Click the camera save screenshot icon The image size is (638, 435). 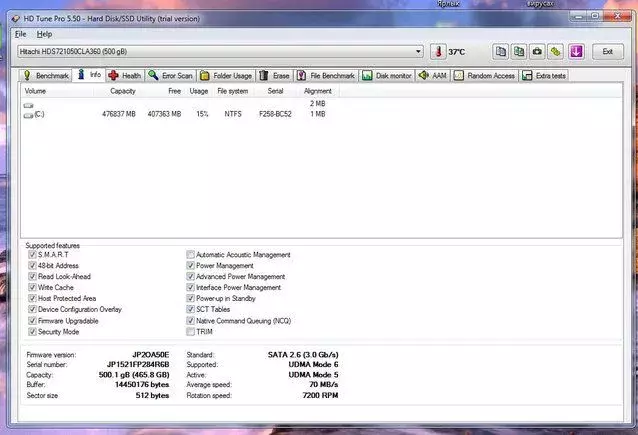click(x=537, y=52)
